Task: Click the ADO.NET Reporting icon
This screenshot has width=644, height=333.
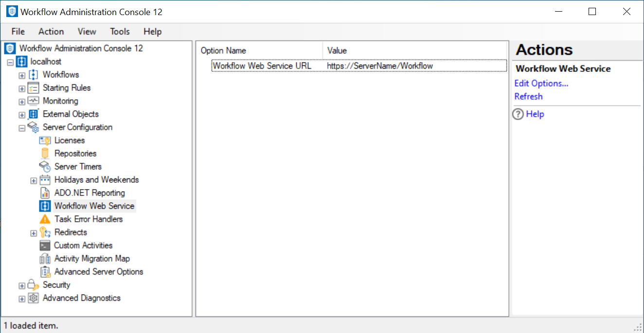Action: [x=45, y=193]
